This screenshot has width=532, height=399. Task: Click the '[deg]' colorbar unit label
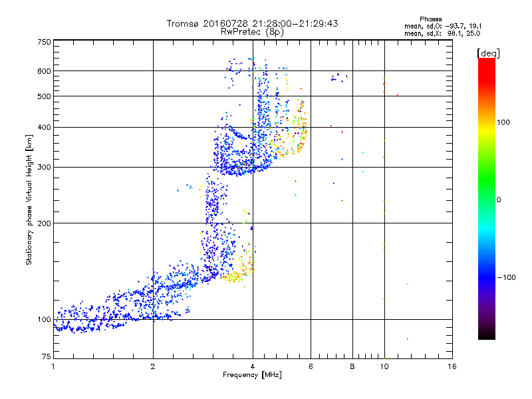488,53
